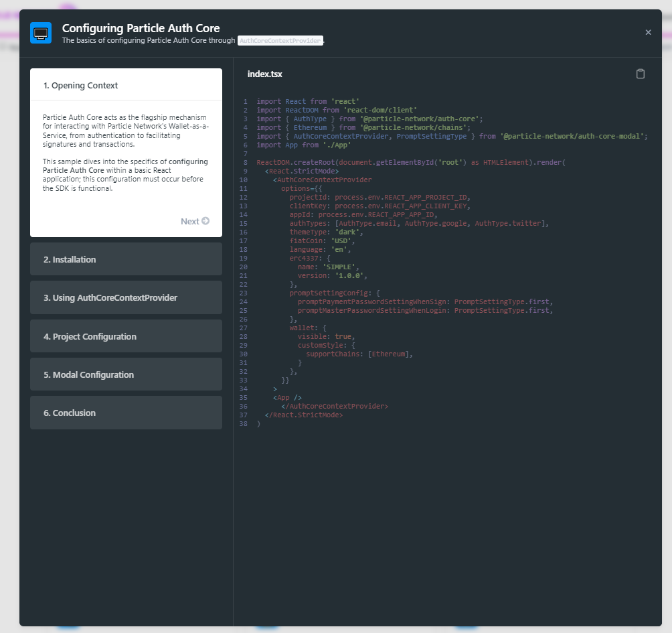The height and width of the screenshot is (633, 672).
Task: Click code line importing React from 'react'
Action: coord(308,101)
